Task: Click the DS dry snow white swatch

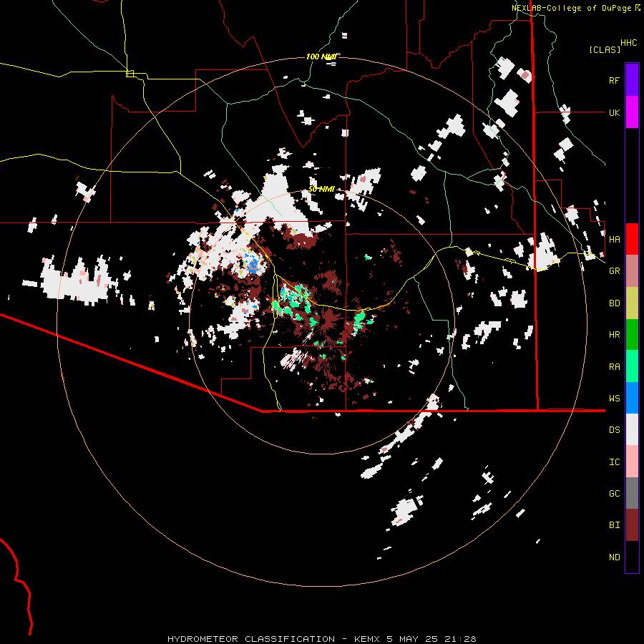Action: (x=632, y=429)
